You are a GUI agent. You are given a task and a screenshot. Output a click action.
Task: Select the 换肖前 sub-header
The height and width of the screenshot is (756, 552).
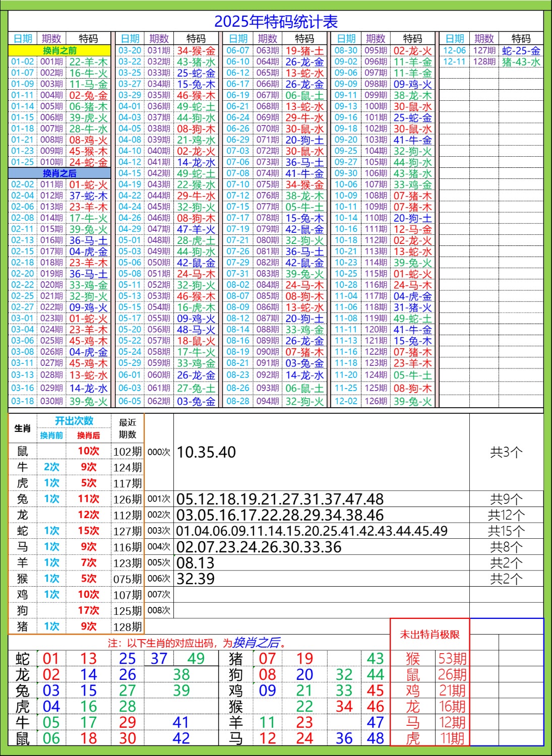click(x=51, y=435)
